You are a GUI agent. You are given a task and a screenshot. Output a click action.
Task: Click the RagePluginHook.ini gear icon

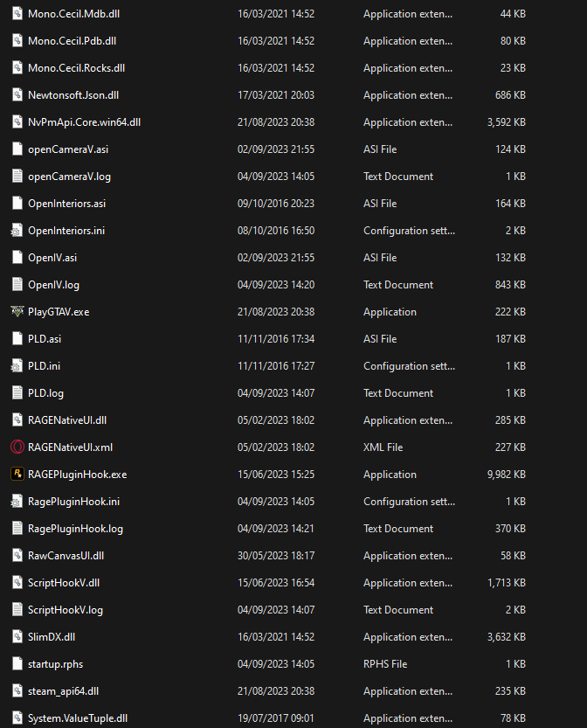click(17, 501)
